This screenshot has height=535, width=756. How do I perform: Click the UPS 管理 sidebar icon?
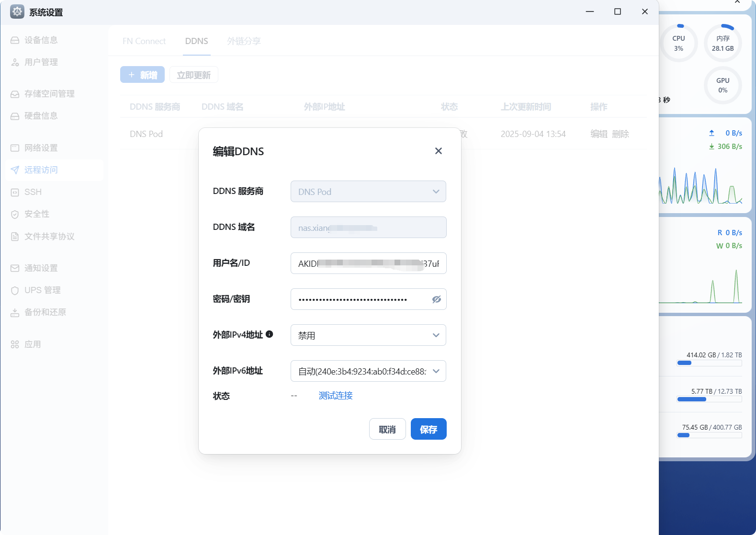15,290
